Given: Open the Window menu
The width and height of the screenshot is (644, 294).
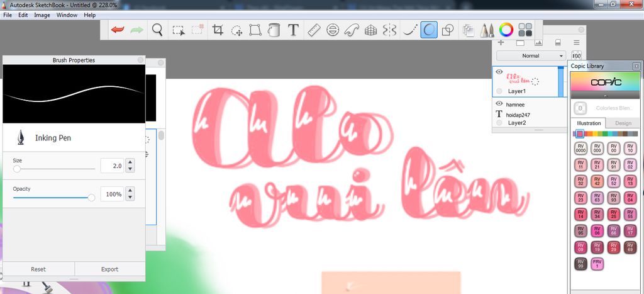Looking at the screenshot, I should [67, 15].
